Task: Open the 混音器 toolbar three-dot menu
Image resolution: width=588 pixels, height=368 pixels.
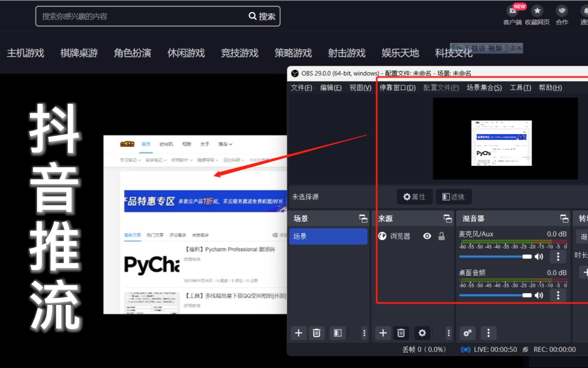Action: (489, 333)
